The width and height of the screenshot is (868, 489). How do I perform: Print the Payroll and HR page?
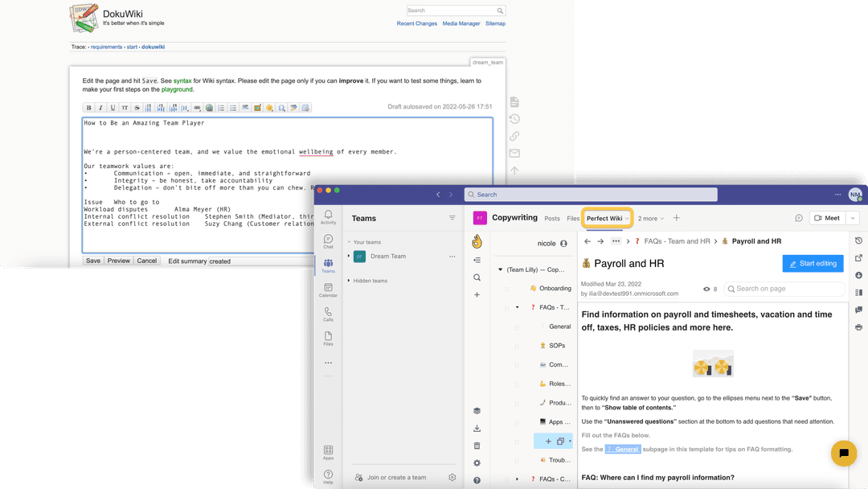click(x=858, y=327)
